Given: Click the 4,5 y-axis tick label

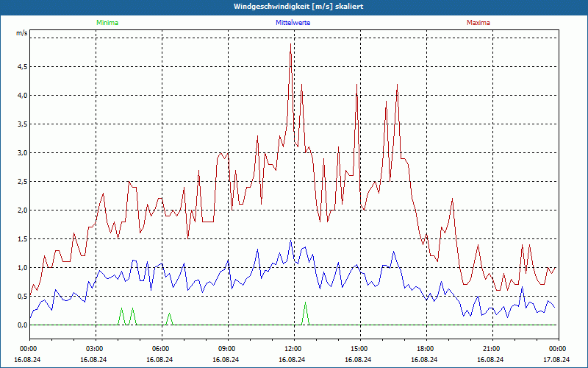Looking at the screenshot, I should (x=22, y=67).
